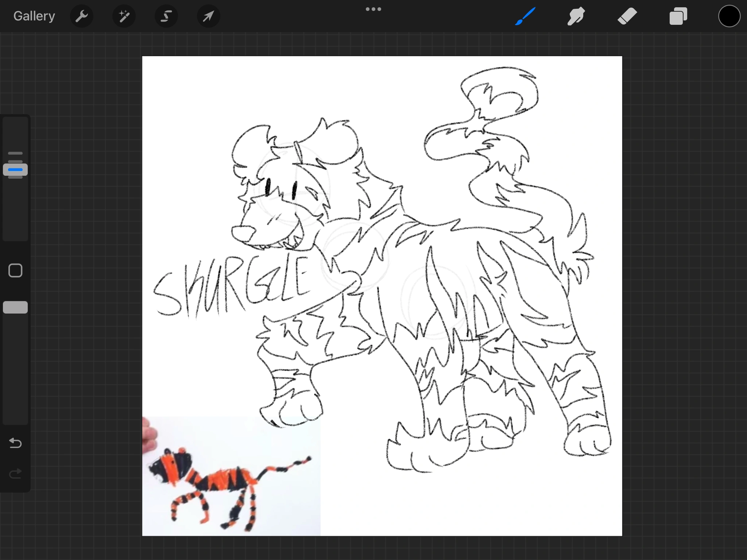Open the black active color swatch

[x=729, y=16]
